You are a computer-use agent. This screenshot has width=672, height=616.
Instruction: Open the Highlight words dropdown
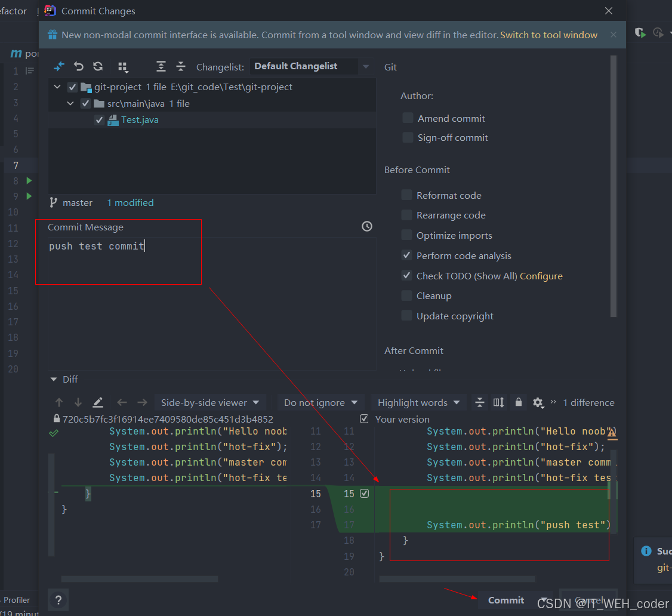point(419,402)
